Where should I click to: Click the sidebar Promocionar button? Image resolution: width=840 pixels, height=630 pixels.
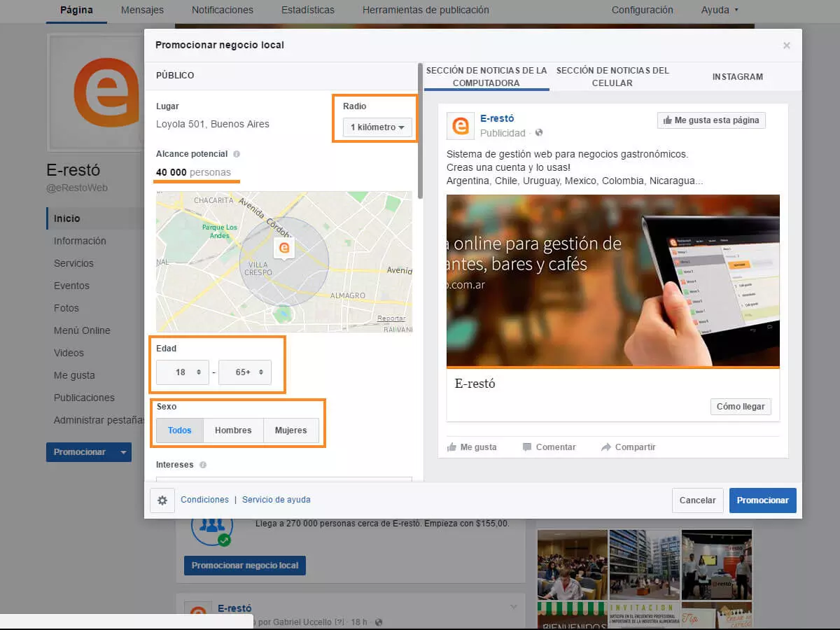click(x=80, y=452)
